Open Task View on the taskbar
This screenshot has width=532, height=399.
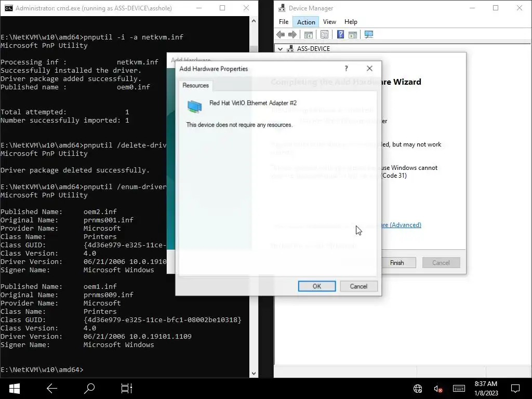point(127,389)
